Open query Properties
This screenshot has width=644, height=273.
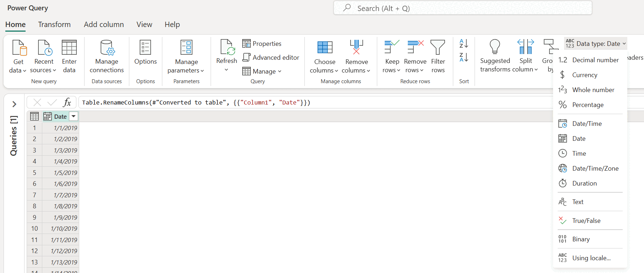[x=262, y=43]
